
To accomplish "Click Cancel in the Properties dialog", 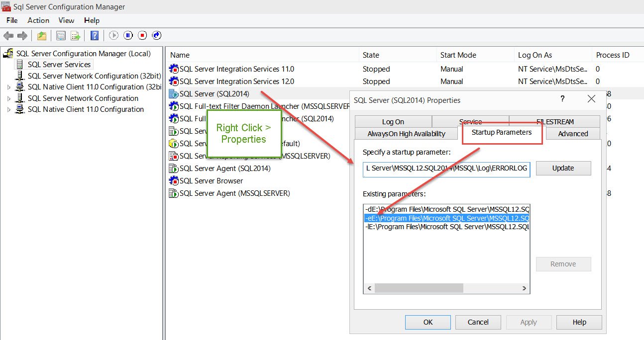I will coord(478,322).
